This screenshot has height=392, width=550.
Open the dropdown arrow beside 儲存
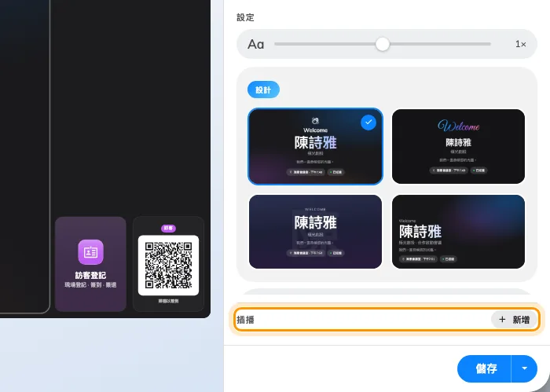tap(524, 368)
